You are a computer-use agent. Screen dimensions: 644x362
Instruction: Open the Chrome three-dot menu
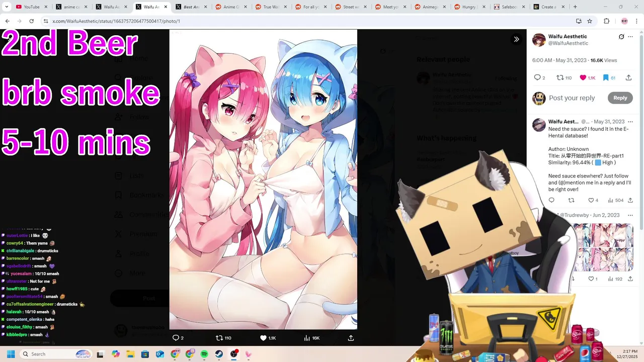click(637, 21)
